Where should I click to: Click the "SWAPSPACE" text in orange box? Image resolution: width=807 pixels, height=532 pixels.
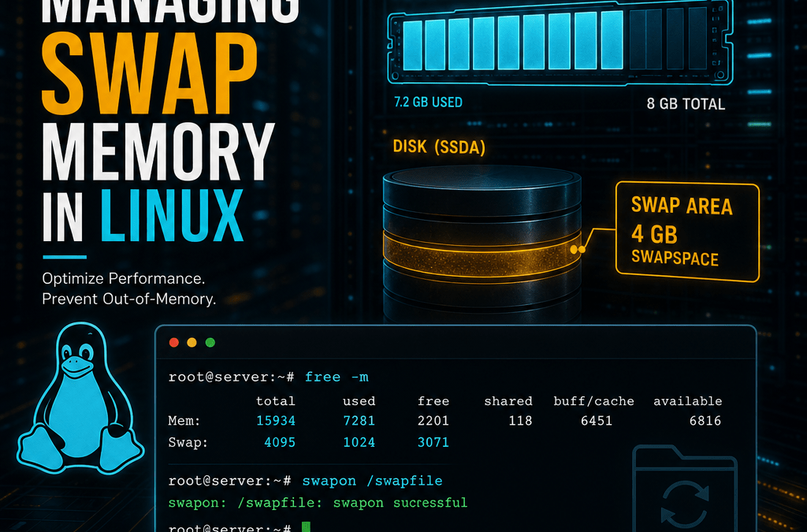675,257
